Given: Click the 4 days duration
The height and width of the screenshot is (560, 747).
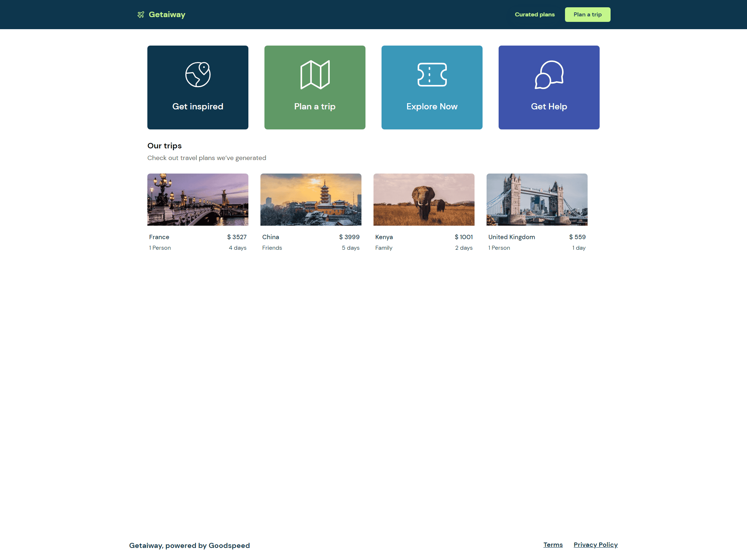Looking at the screenshot, I should click(x=237, y=248).
